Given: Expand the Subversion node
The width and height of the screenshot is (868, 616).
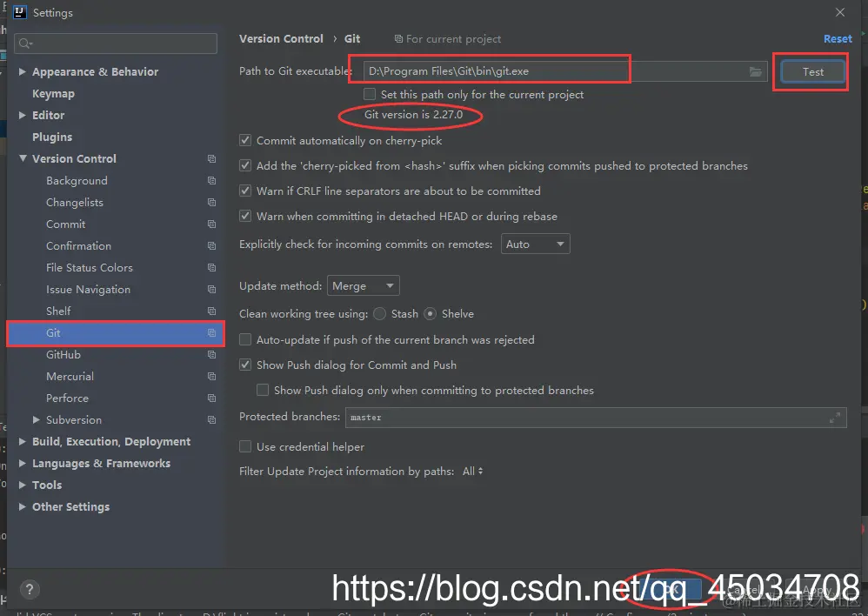Looking at the screenshot, I should click(37, 420).
